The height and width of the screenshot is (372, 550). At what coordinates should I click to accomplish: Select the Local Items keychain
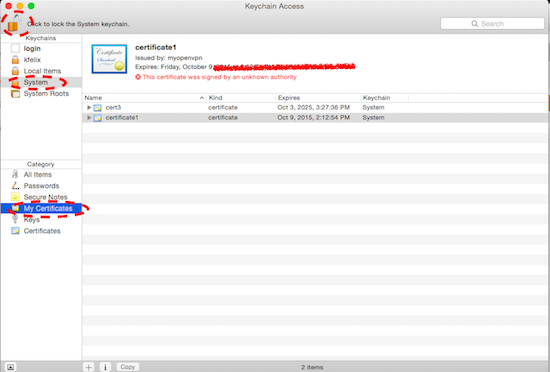(41, 71)
